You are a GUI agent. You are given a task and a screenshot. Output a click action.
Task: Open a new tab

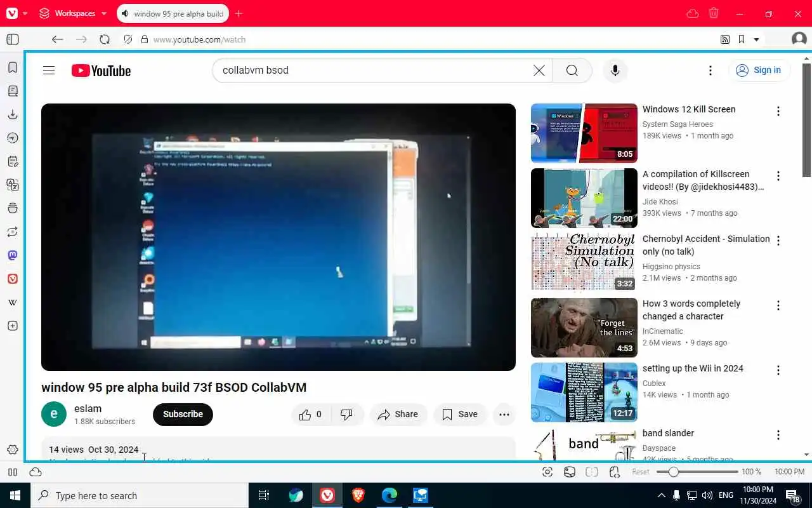pos(239,13)
